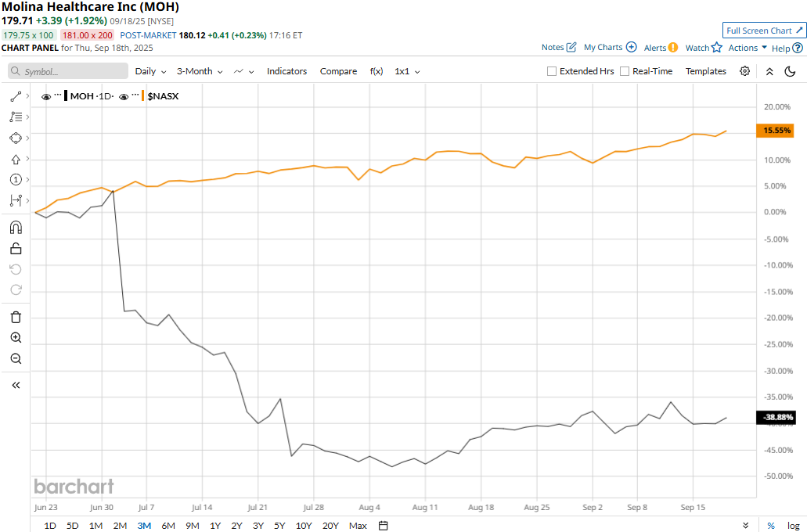Open chart settings gear
This screenshot has width=807, height=532.
(x=744, y=71)
